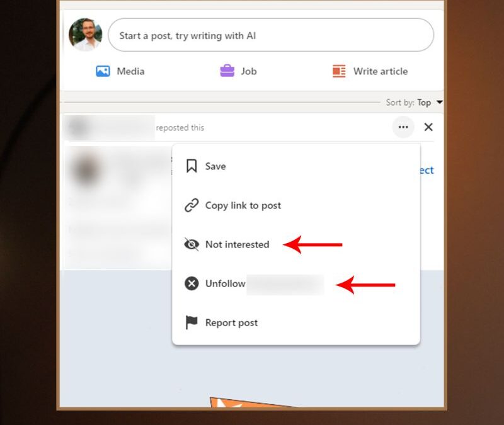The width and height of the screenshot is (504, 425).
Task: Open the three-dot post options button
Action: [x=403, y=127]
